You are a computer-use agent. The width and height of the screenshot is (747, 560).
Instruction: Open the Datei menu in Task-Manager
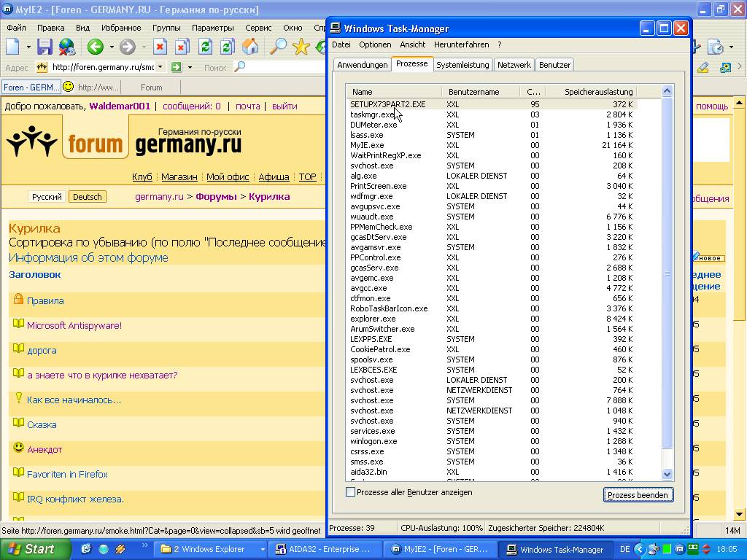[x=341, y=44]
